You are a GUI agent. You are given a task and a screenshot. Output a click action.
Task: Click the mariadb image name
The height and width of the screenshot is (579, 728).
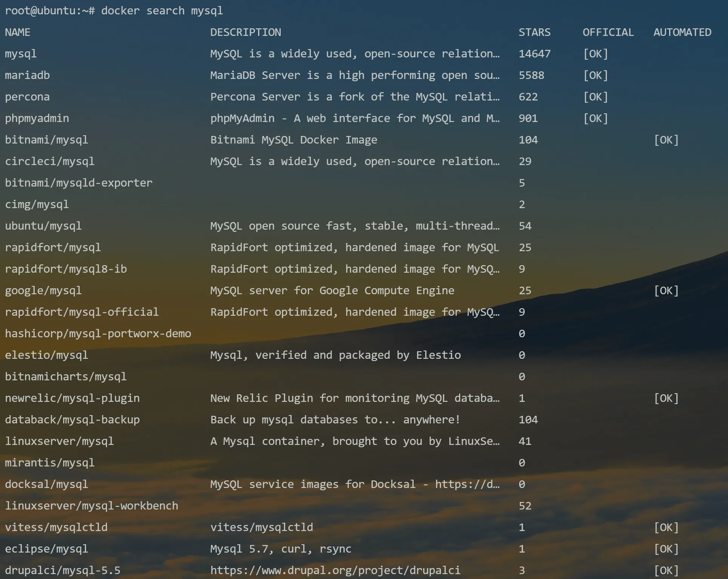point(27,76)
